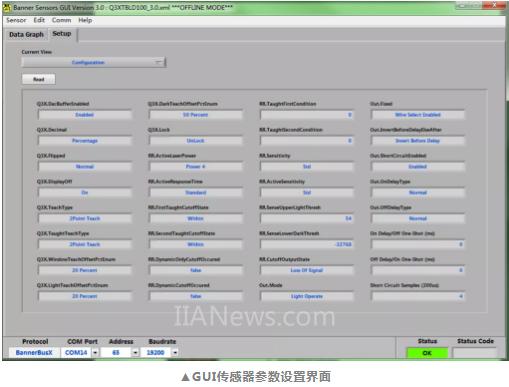Viewport: 509px width, 387px height.
Task: Click the Read button
Action: click(39, 79)
